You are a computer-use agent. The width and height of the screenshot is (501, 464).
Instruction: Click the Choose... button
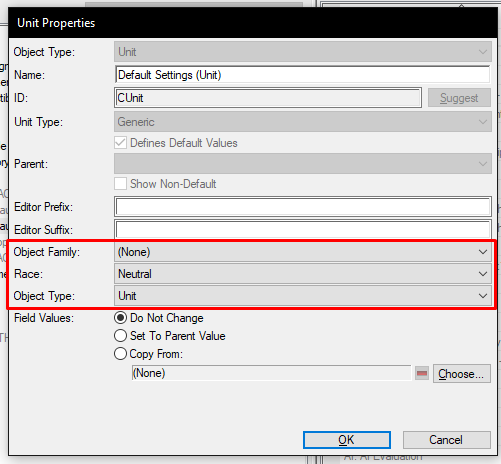pyautogui.click(x=462, y=373)
